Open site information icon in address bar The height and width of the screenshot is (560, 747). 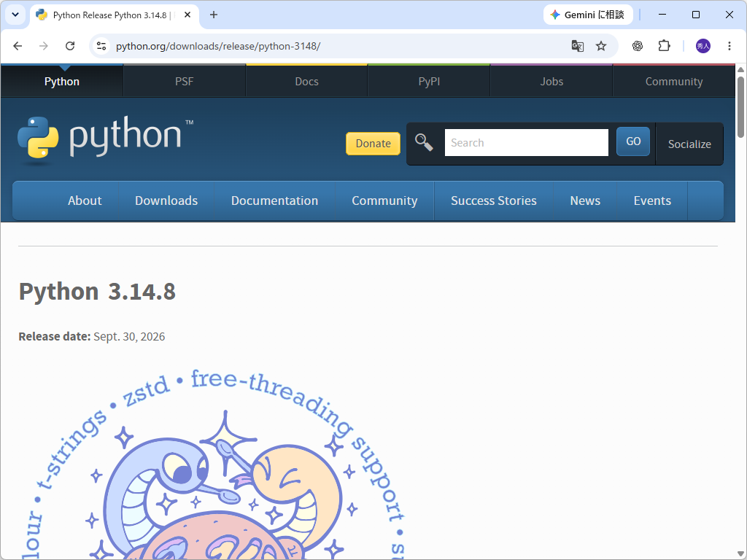pos(101,46)
